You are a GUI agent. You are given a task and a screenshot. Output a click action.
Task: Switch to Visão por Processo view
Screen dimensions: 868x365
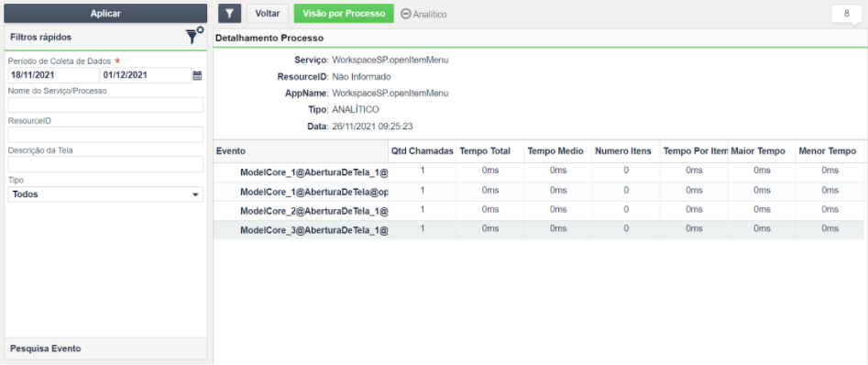pos(344,13)
